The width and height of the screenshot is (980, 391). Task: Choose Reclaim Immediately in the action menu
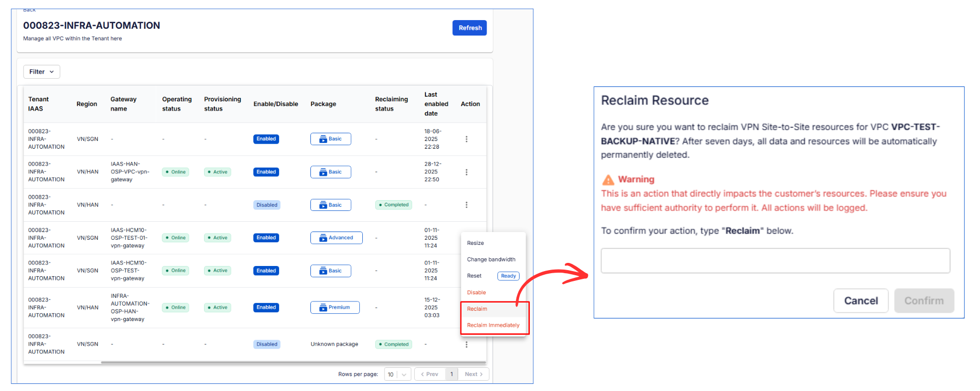[x=493, y=325]
